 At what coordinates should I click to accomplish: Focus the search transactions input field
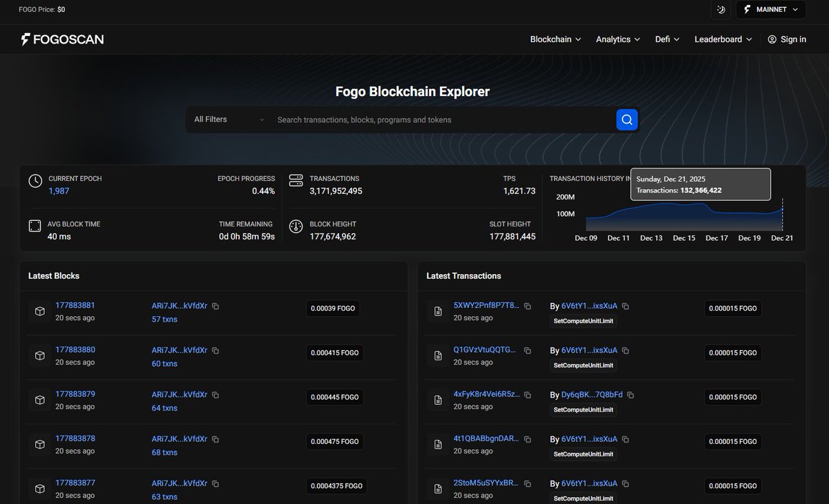[442, 119]
